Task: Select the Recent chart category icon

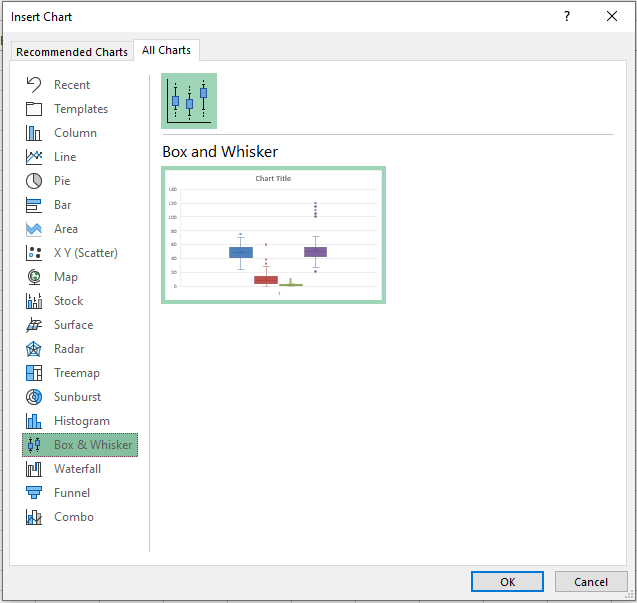Action: [x=34, y=85]
